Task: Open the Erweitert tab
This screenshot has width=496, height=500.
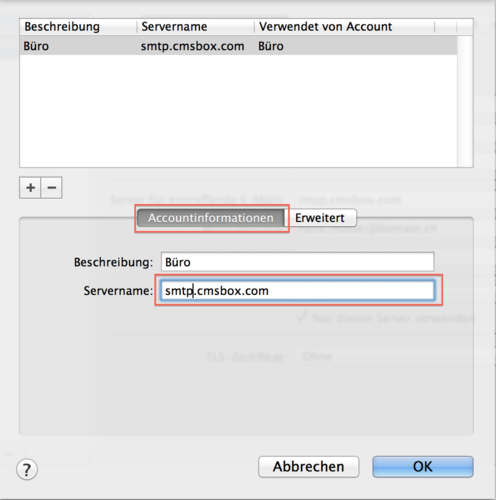Action: pyautogui.click(x=320, y=218)
